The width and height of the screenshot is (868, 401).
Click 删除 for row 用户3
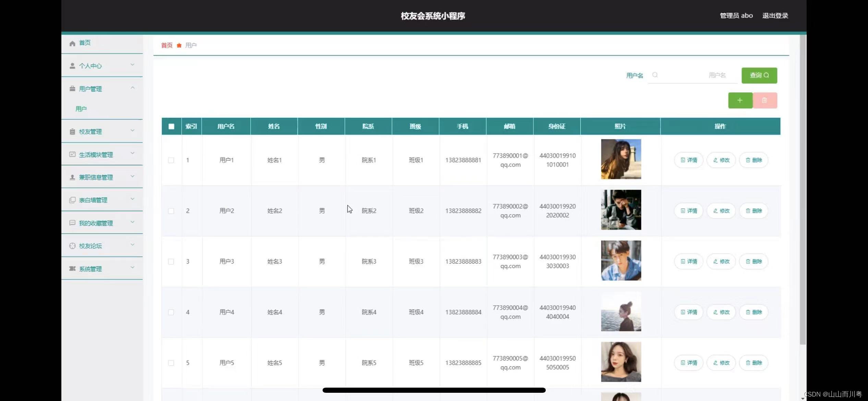click(x=754, y=262)
